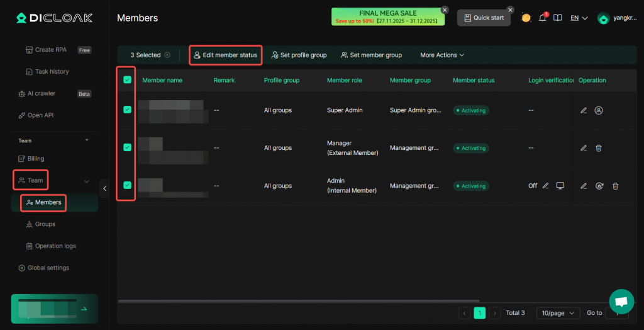This screenshot has height=330, width=644.
Task: Uncheck the Super Admin member row checkbox
Action: [x=128, y=110]
